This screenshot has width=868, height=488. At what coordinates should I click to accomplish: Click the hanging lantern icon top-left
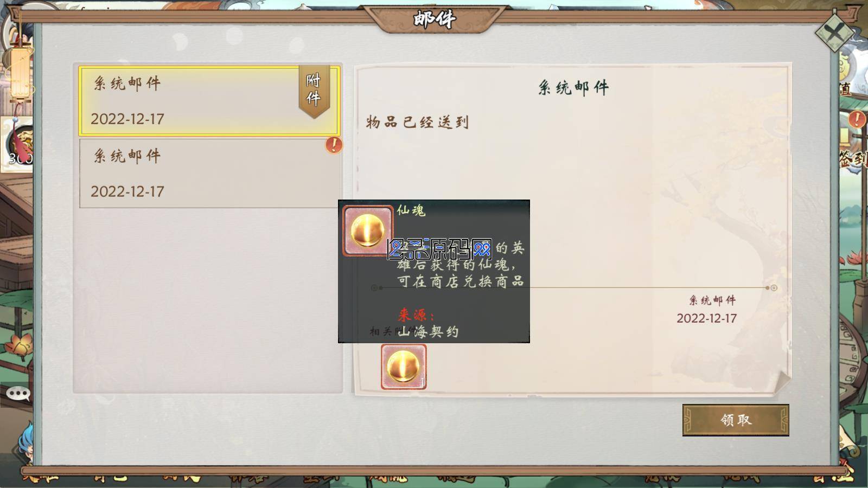20,70
